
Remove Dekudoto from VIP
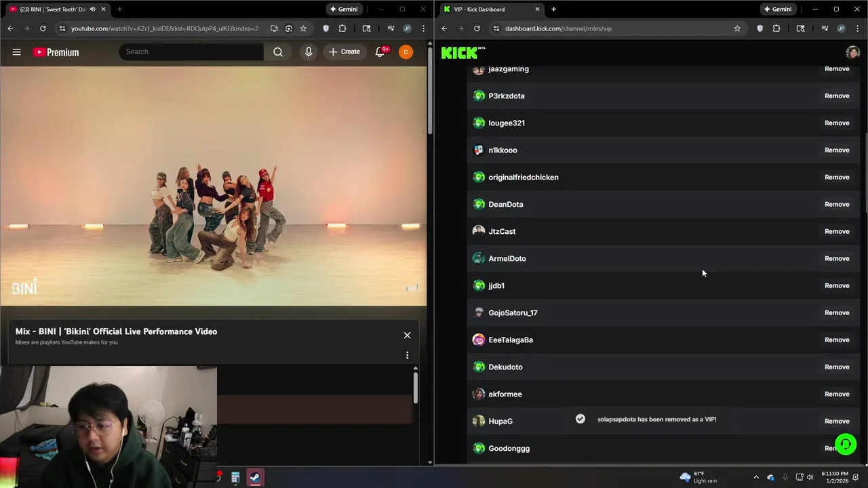pyautogui.click(x=837, y=367)
